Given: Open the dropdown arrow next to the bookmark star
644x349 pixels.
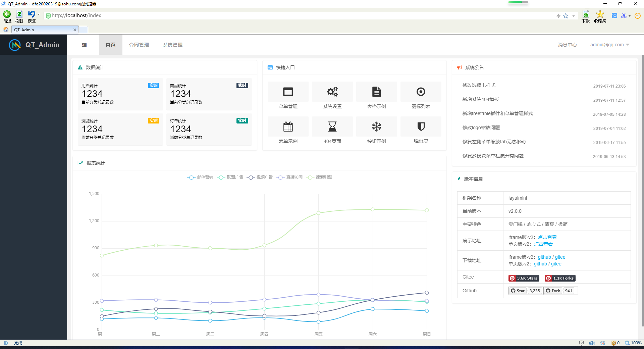Looking at the screenshot, I should (x=573, y=16).
